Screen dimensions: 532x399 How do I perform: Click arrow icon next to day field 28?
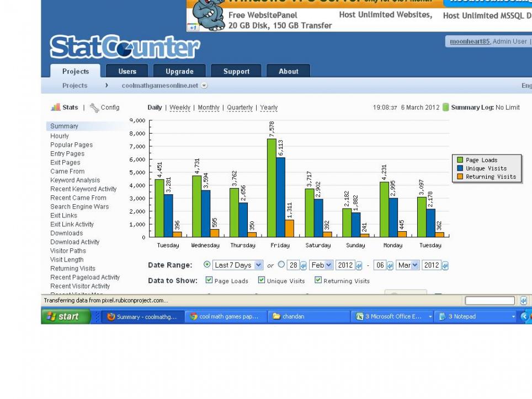[304, 265]
